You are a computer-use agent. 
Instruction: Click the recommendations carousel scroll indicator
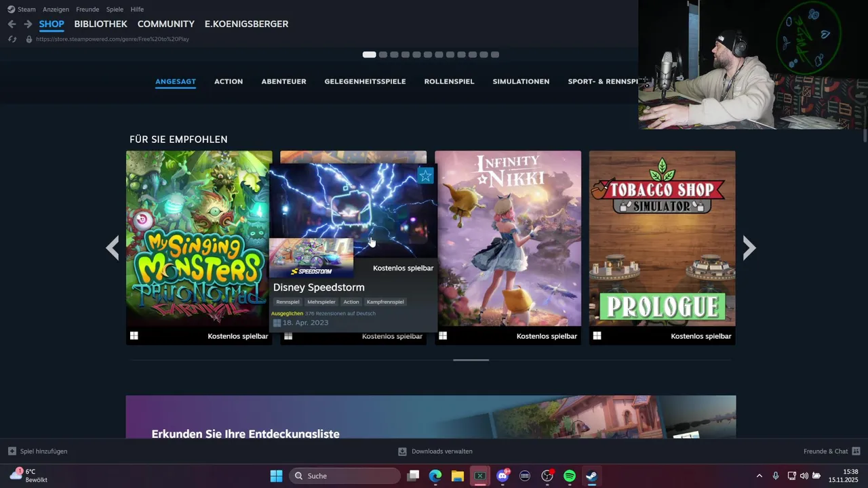click(x=471, y=360)
